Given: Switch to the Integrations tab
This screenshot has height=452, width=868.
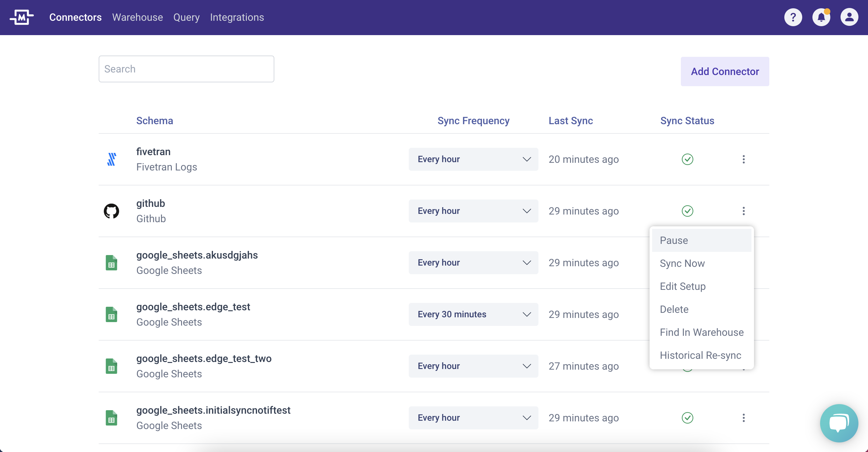Looking at the screenshot, I should (x=237, y=17).
